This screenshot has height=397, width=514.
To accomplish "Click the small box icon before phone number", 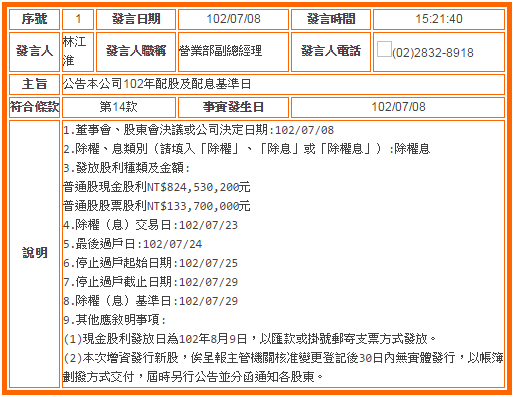I will 384,49.
